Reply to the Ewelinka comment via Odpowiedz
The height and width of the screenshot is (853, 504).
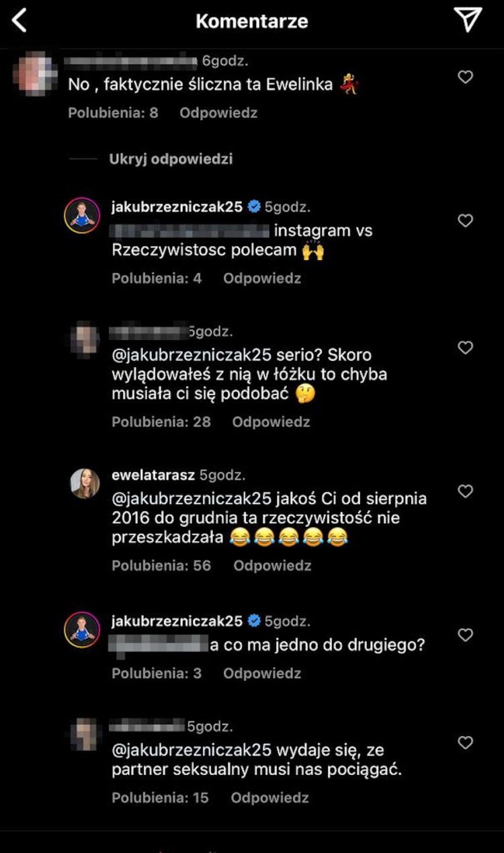point(218,113)
